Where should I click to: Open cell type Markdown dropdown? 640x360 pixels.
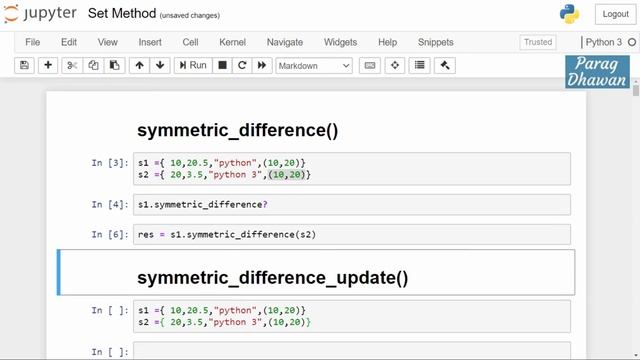(314, 66)
